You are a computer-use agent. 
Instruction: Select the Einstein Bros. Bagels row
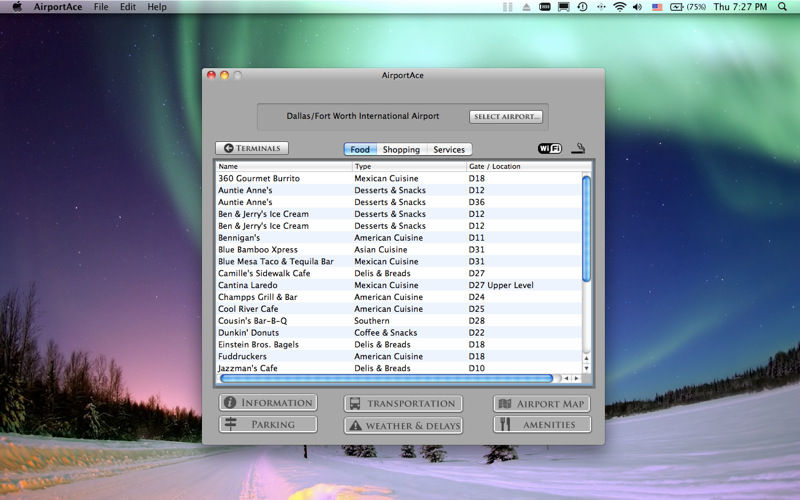click(x=399, y=344)
